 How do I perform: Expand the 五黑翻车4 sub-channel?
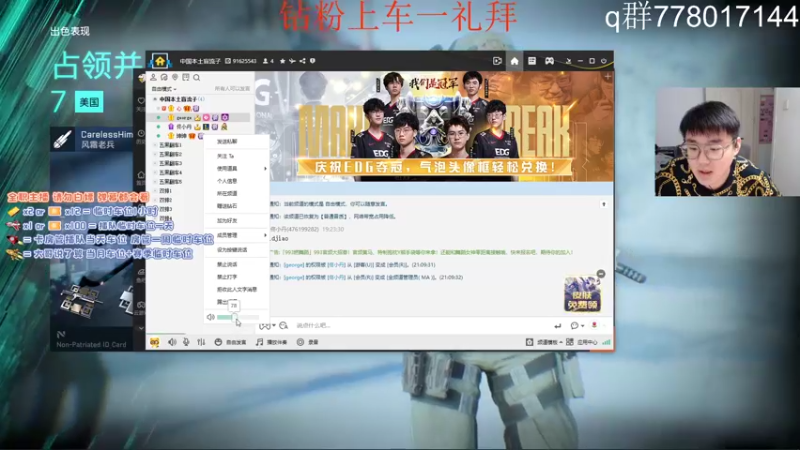click(156, 172)
